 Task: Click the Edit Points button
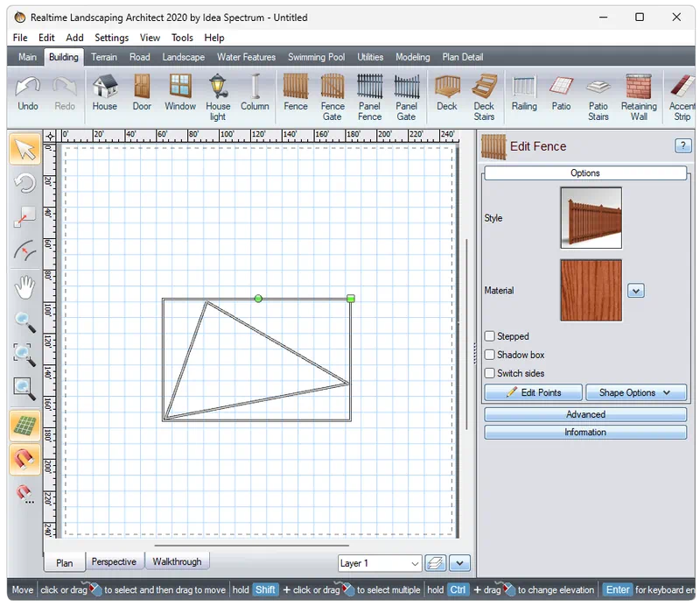(x=534, y=392)
